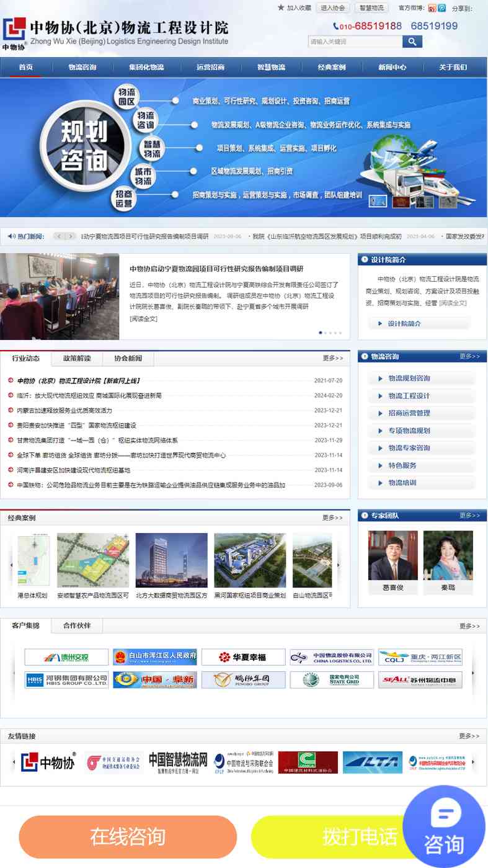Open 阅读全文 link under news article
This screenshot has width=488, height=868.
click(x=143, y=319)
